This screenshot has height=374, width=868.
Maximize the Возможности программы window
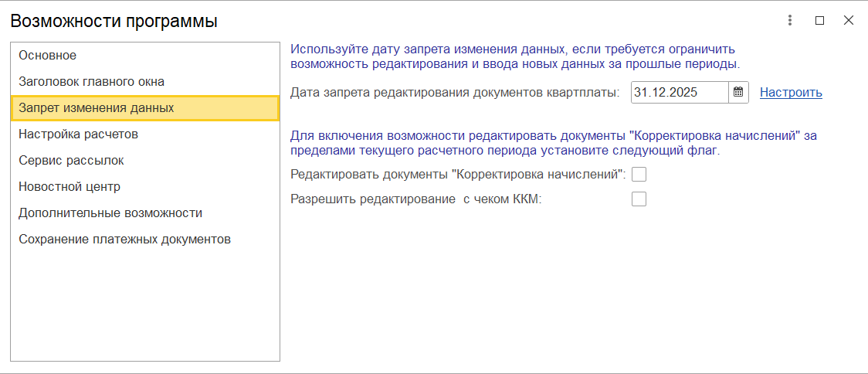point(819,21)
